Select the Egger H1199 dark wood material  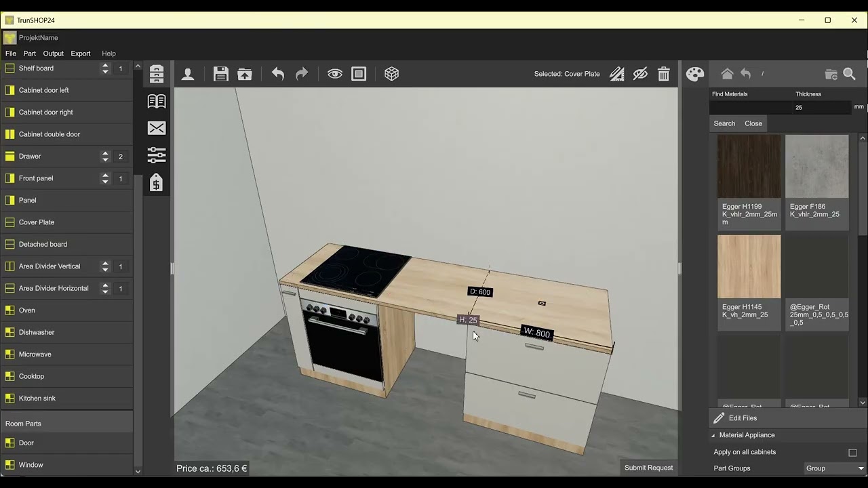point(749,182)
